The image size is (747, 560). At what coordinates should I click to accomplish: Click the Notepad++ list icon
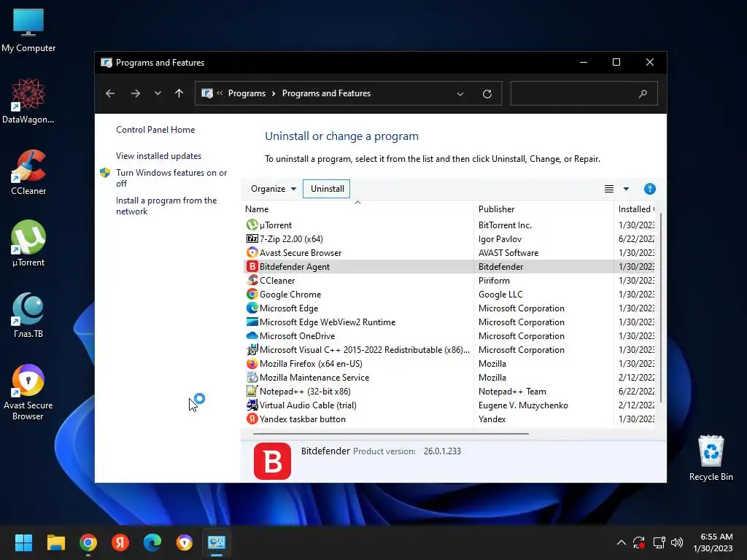(252, 391)
